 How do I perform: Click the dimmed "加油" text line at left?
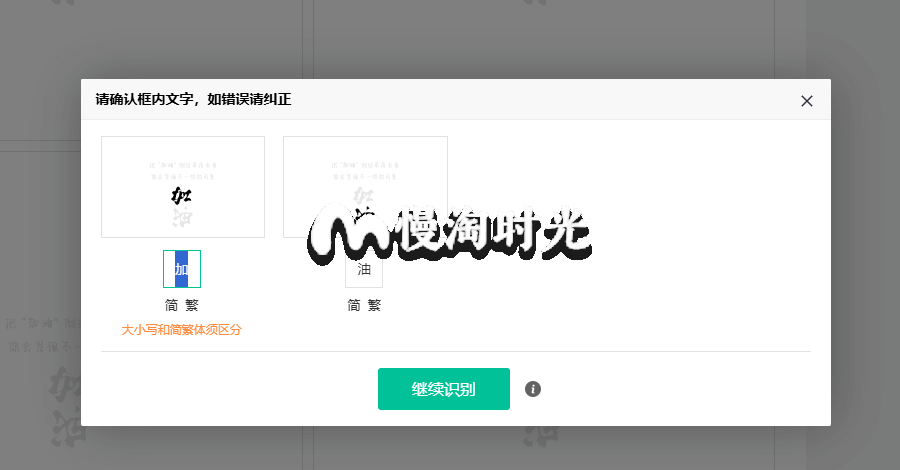44,324
